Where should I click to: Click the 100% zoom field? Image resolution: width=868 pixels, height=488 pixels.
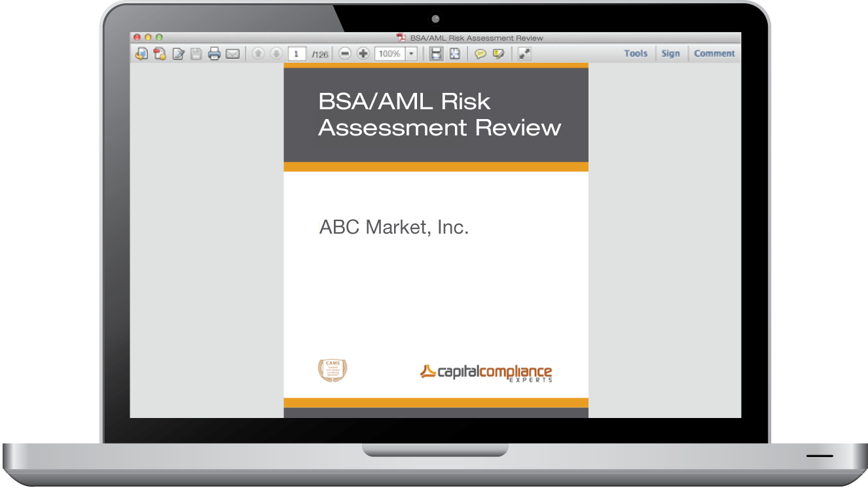(x=390, y=54)
